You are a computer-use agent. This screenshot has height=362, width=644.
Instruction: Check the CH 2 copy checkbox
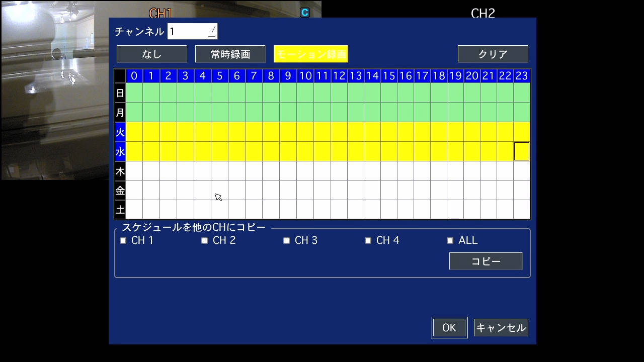pyautogui.click(x=205, y=241)
